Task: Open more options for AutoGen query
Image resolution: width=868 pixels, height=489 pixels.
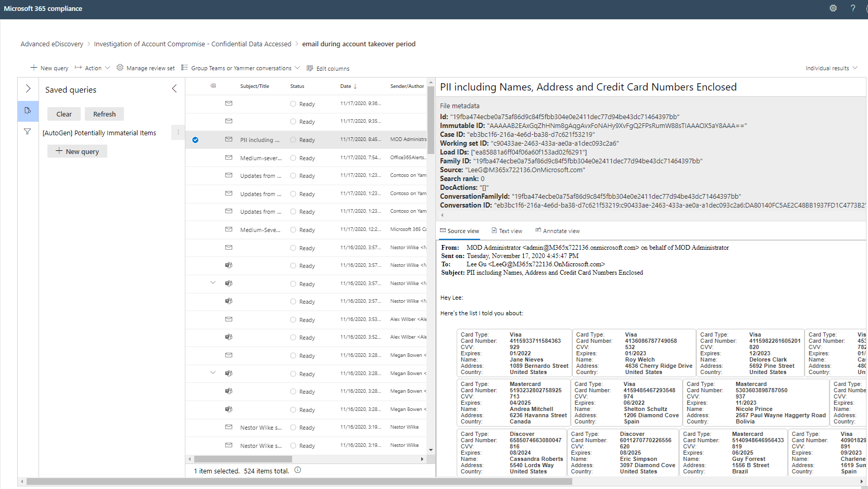Action: click(178, 133)
